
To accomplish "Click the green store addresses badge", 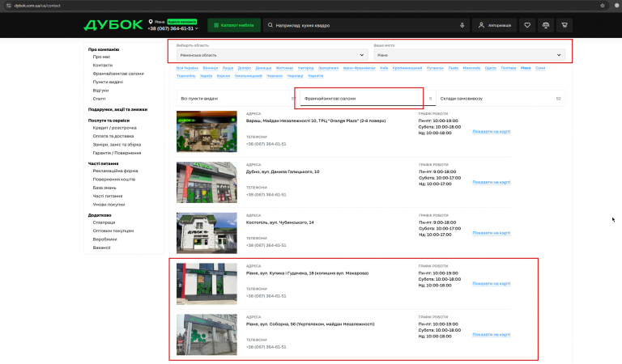I will (182, 22).
